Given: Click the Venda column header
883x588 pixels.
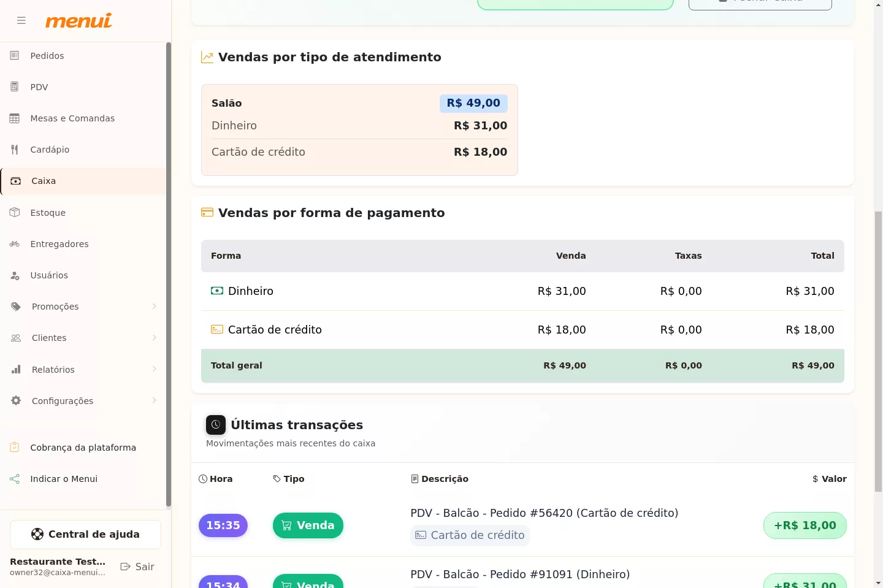Looking at the screenshot, I should pos(571,256).
